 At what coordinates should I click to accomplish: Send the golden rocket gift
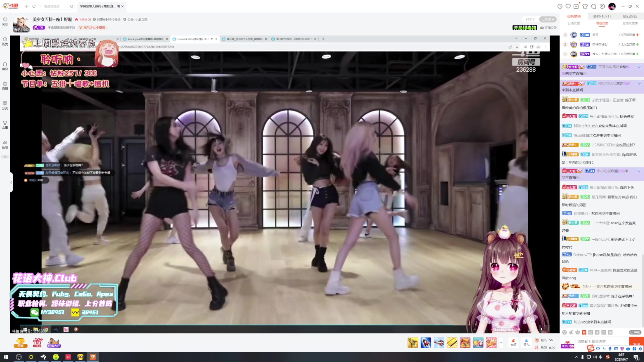point(413,343)
